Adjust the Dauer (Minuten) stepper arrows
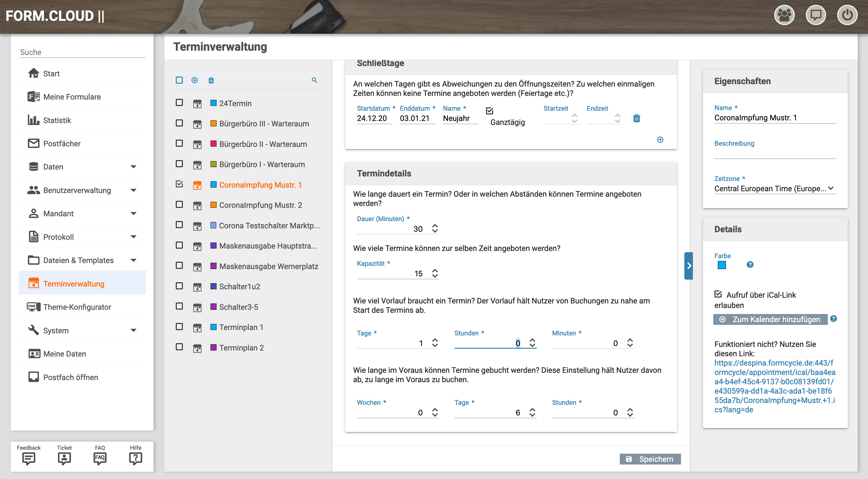Screen dimensions: 868x479 pos(435,229)
